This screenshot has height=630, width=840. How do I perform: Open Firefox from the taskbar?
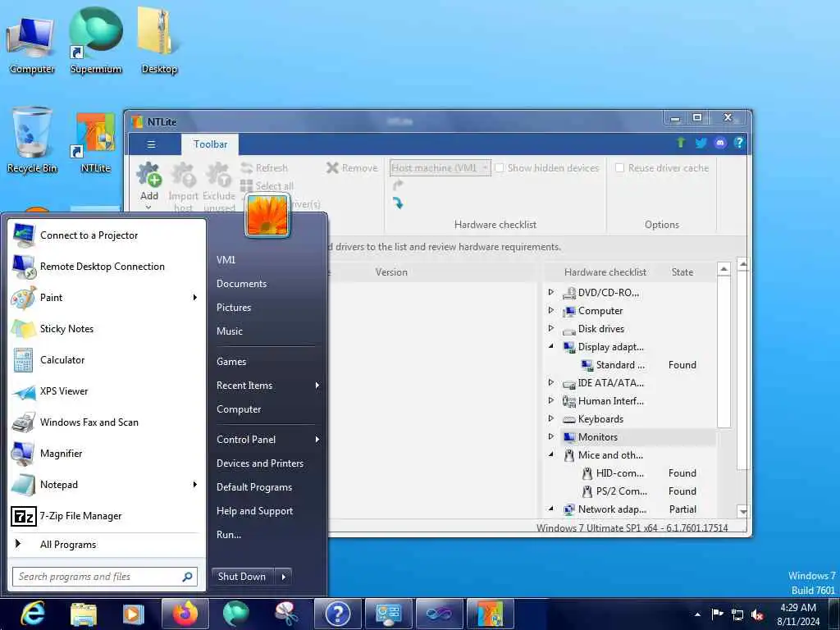click(x=185, y=614)
